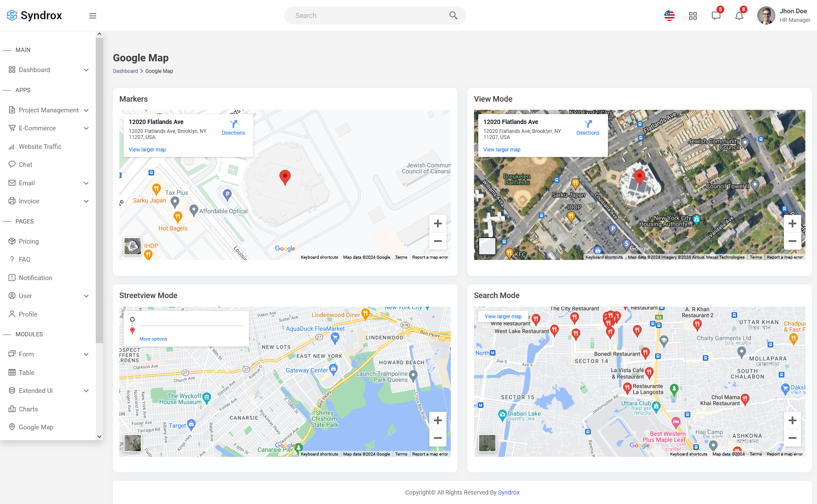Click the sidebar scroll down arrow
Viewport: 817px width, 504px height.
tap(99, 437)
